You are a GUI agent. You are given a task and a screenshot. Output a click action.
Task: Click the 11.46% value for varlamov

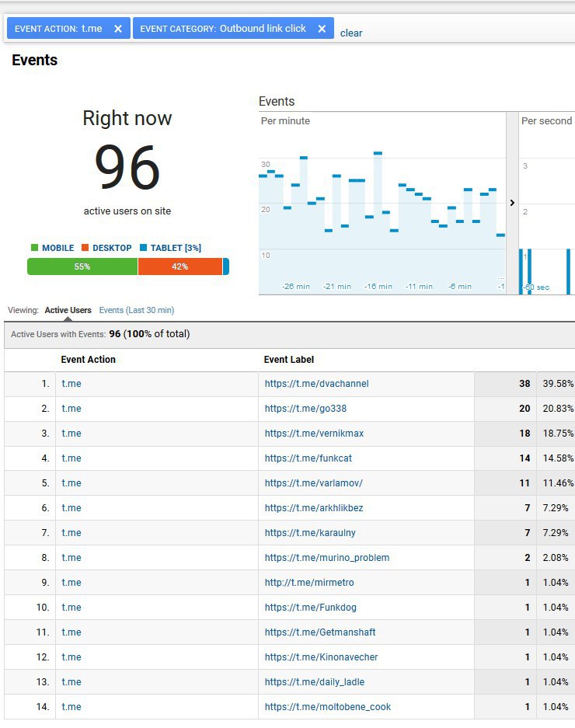pyautogui.click(x=558, y=482)
